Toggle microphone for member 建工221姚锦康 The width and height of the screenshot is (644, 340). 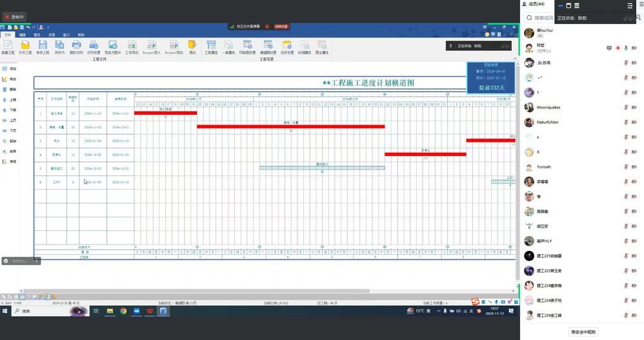(x=626, y=256)
